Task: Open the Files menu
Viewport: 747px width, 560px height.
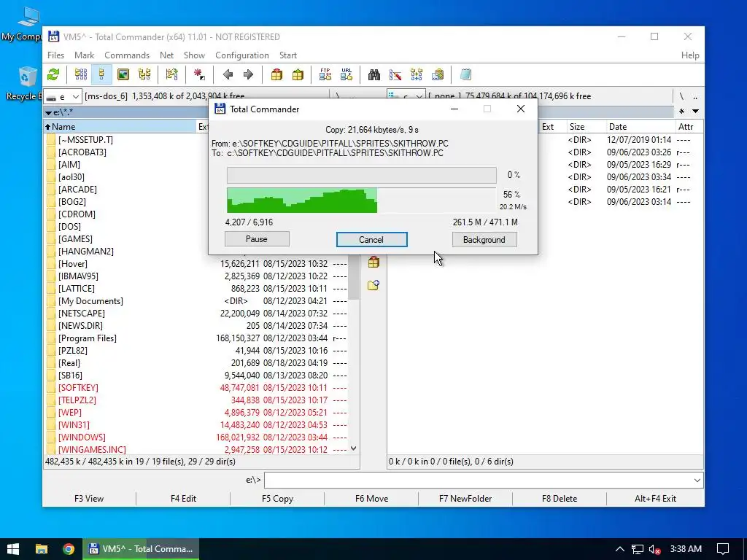Action: click(55, 55)
